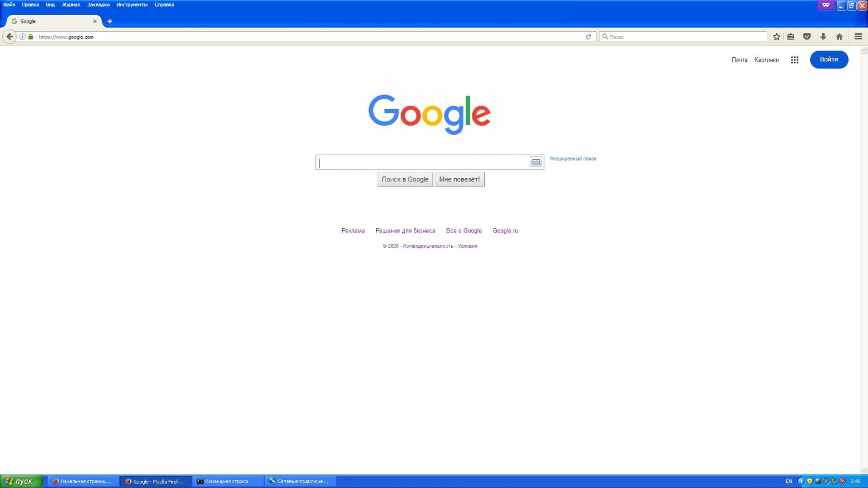Click the address bar showing https://www.google.com
868x488 pixels.
pos(309,37)
